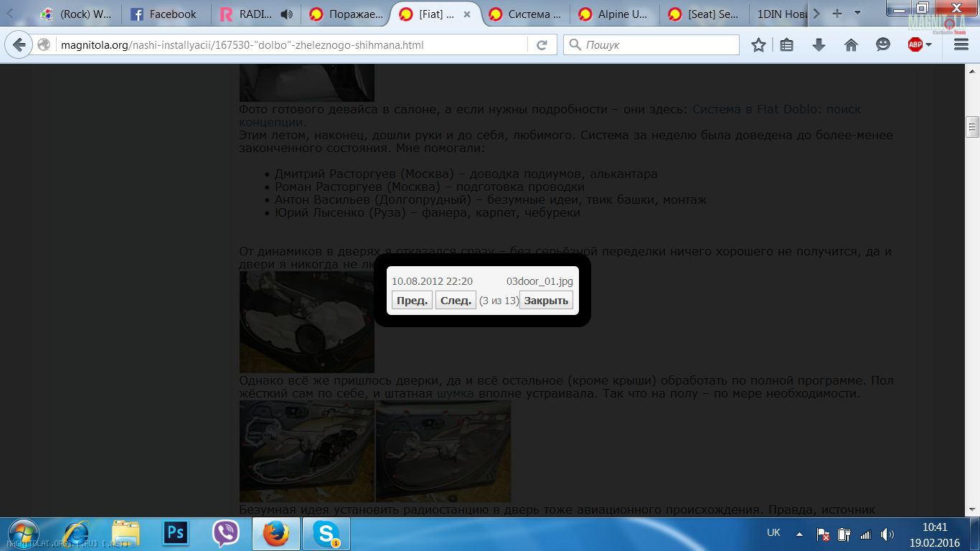
Task: Open the Firefox hamburger menu
Action: (x=961, y=44)
